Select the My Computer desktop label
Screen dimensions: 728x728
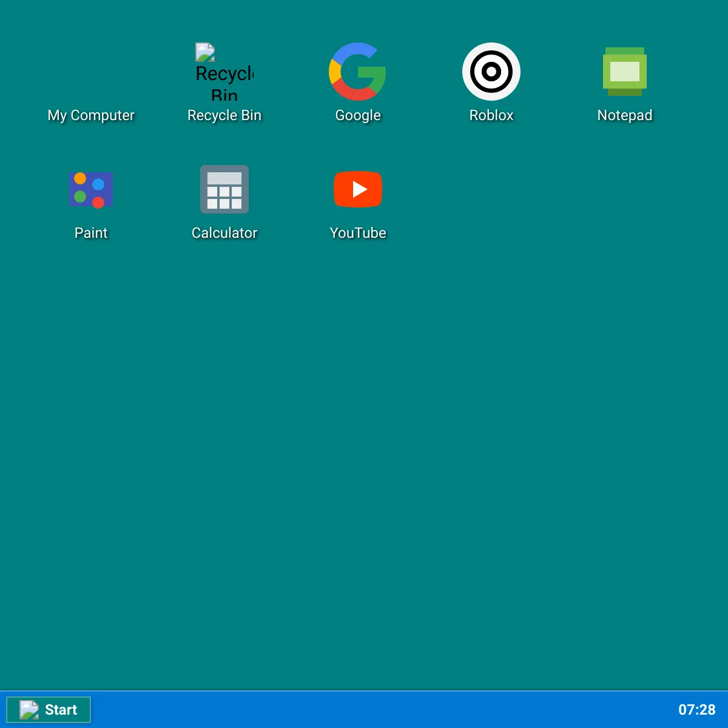(91, 115)
